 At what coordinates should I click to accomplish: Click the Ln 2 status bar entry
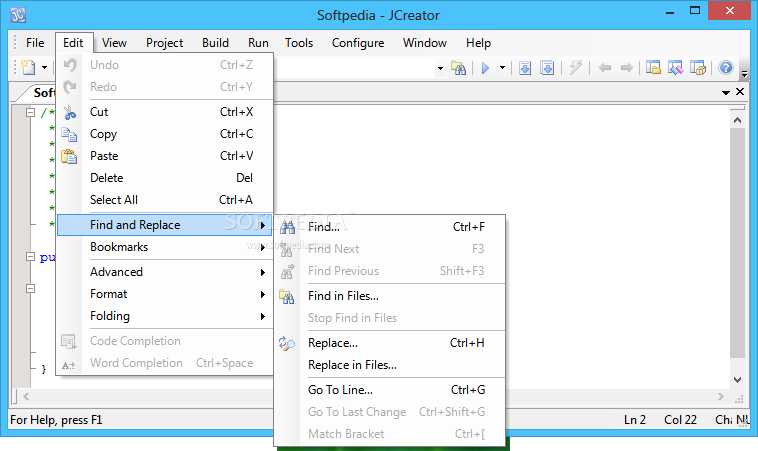pyautogui.click(x=635, y=420)
